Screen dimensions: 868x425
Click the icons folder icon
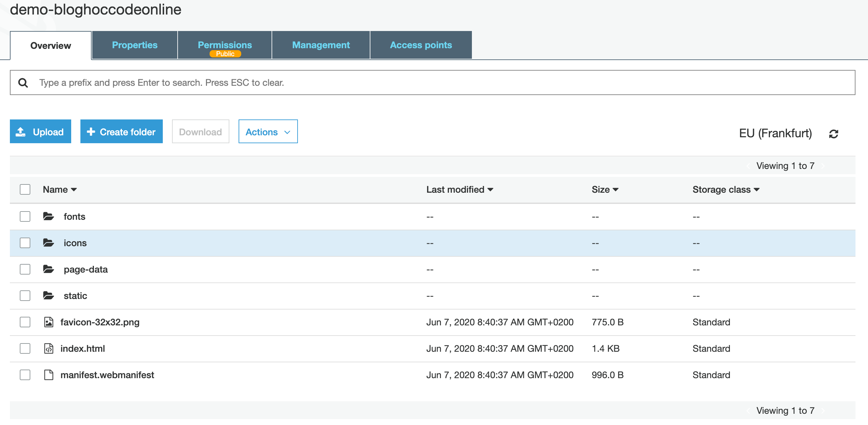48,243
